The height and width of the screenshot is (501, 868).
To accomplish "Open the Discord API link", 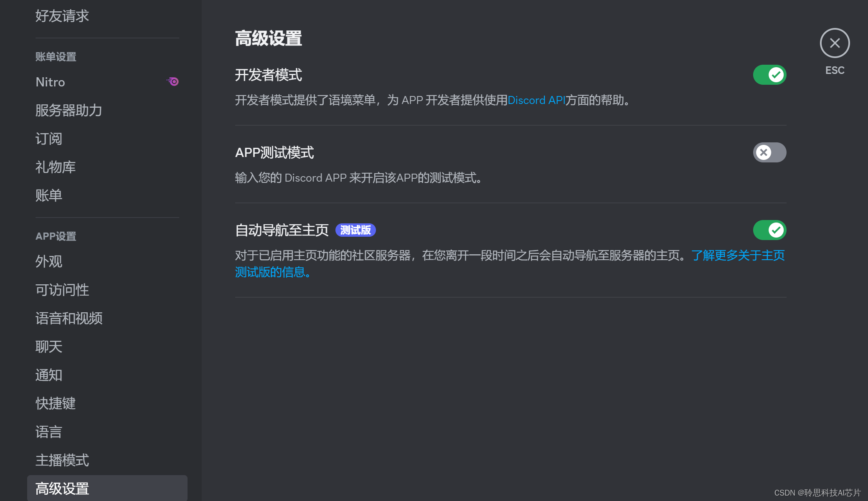I will coord(536,100).
